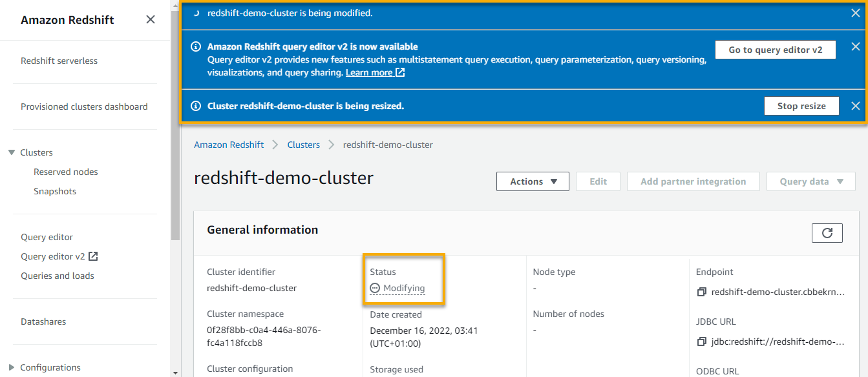Dismiss the 'being modified' notification
This screenshot has height=377, width=868.
(x=855, y=13)
